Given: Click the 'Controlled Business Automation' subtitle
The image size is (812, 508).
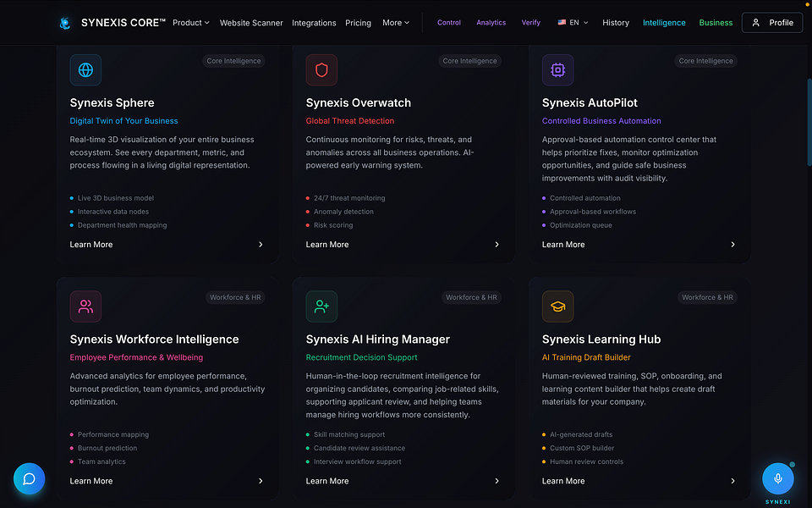Looking at the screenshot, I should click(x=601, y=121).
